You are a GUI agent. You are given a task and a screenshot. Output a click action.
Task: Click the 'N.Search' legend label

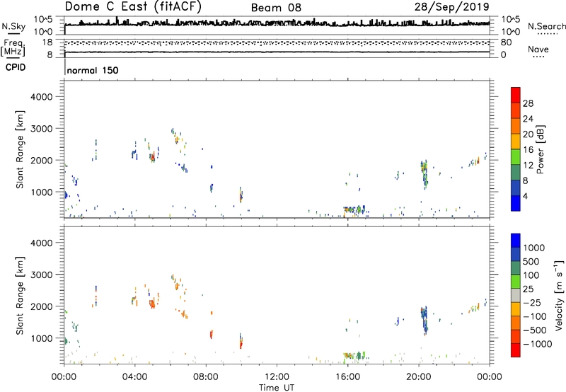click(546, 26)
